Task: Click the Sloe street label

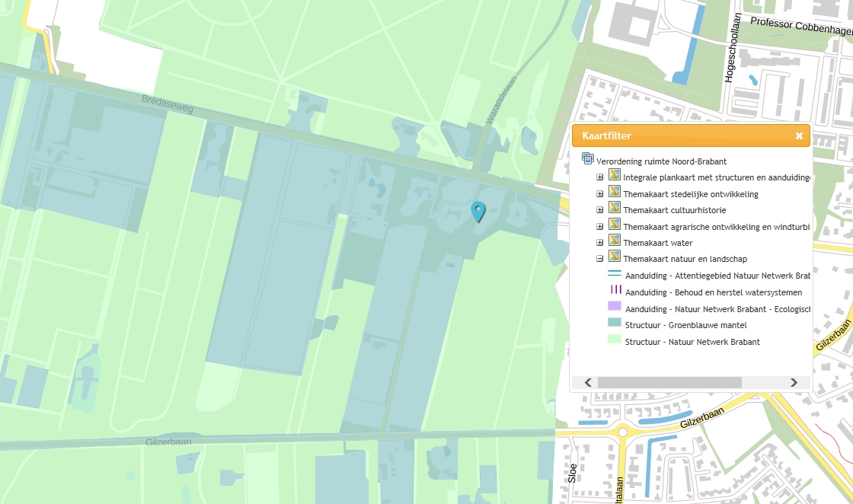Action: click(x=572, y=473)
